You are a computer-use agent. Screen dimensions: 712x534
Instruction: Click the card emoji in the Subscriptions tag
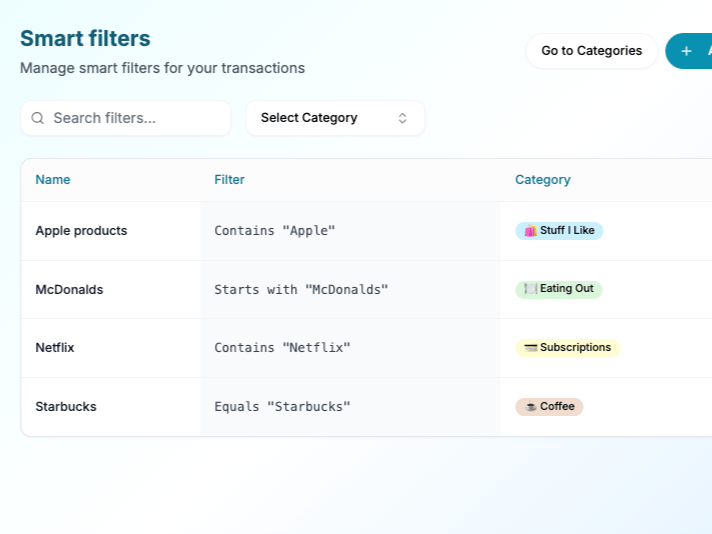[x=530, y=347]
